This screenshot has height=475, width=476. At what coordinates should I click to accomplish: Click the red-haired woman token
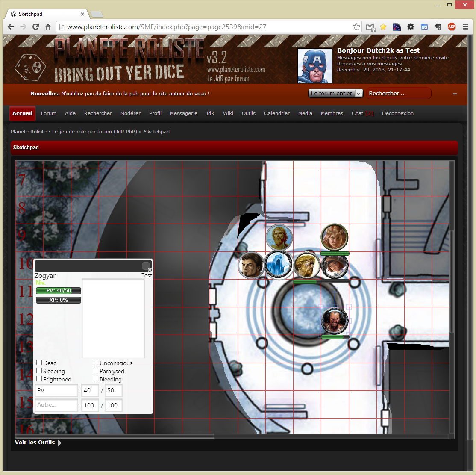point(335,237)
